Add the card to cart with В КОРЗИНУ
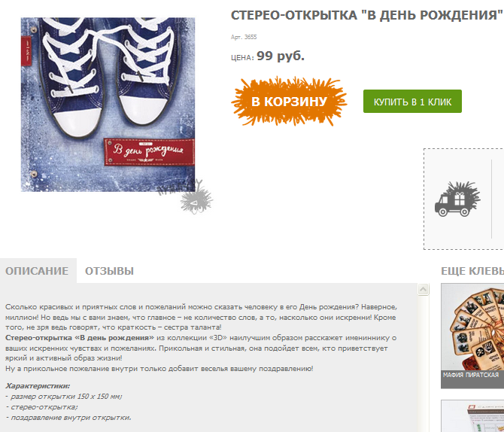Viewport: 504px width, 432px height. (289, 102)
